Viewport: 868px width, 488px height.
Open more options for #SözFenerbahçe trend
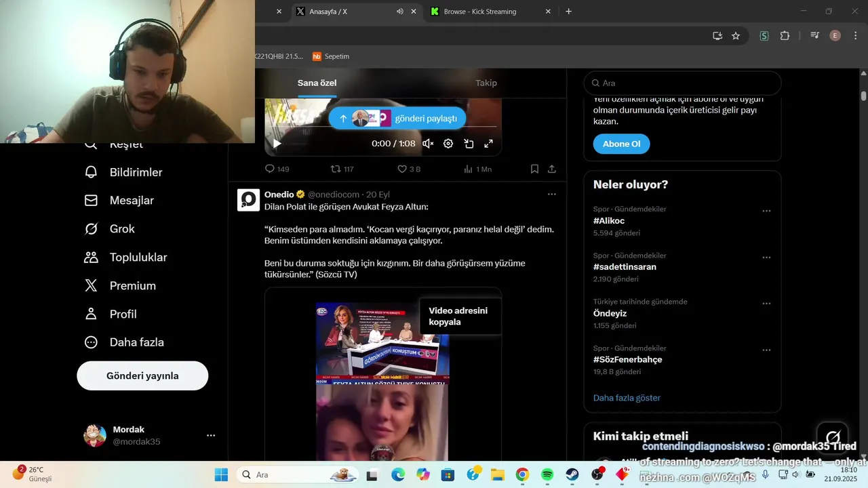(x=766, y=350)
